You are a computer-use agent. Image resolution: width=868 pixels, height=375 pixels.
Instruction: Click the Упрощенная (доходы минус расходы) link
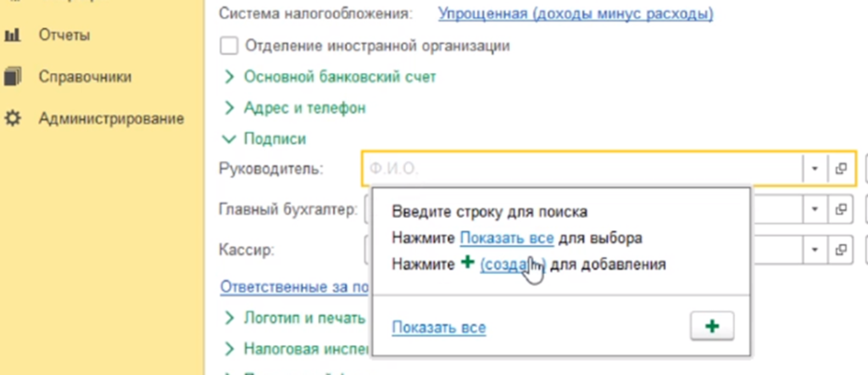click(575, 14)
